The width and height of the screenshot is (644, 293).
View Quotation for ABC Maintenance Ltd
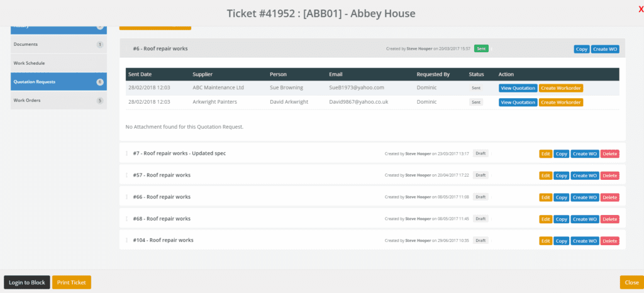point(518,88)
